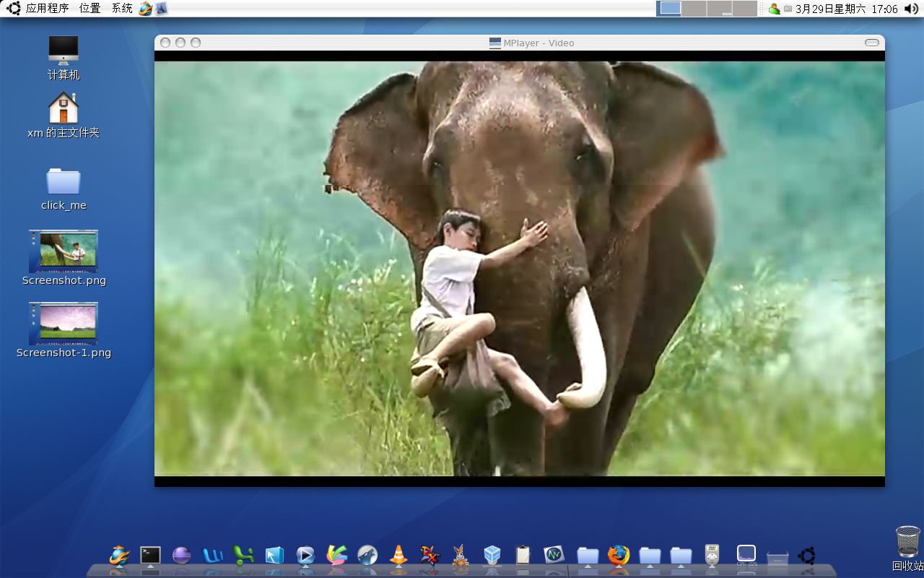Click the blue launcher beside the browser icon
The height and width of the screenshot is (578, 924).
(161, 9)
